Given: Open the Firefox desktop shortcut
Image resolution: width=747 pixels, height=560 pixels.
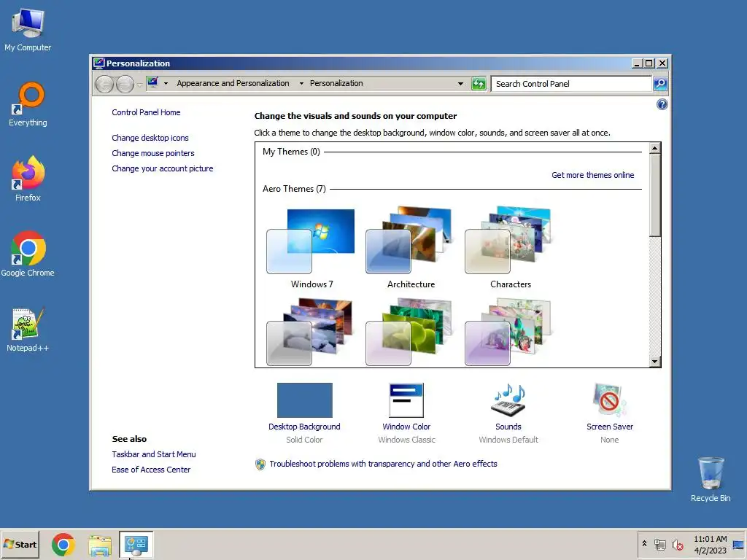Looking at the screenshot, I should point(28,179).
